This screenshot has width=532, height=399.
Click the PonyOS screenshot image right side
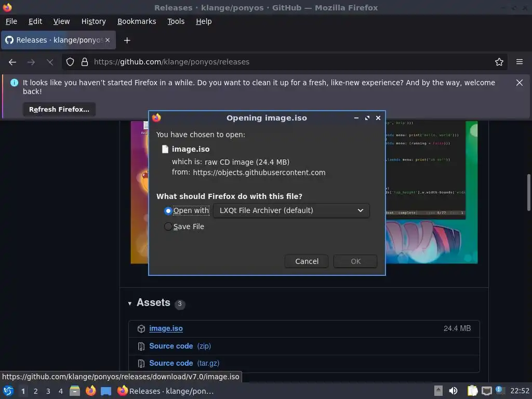tap(431, 192)
